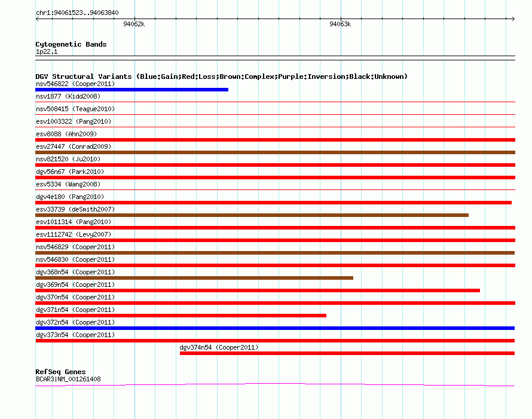Click the 94063k ruler marker
Image resolution: width=532 pixels, height=419 pixels.
pyautogui.click(x=340, y=24)
